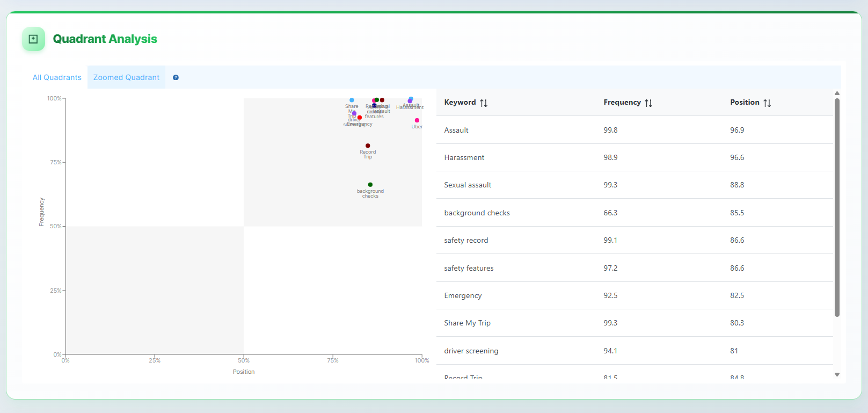
Task: Click the 94.1 frequency for driver screening
Action: coord(610,351)
